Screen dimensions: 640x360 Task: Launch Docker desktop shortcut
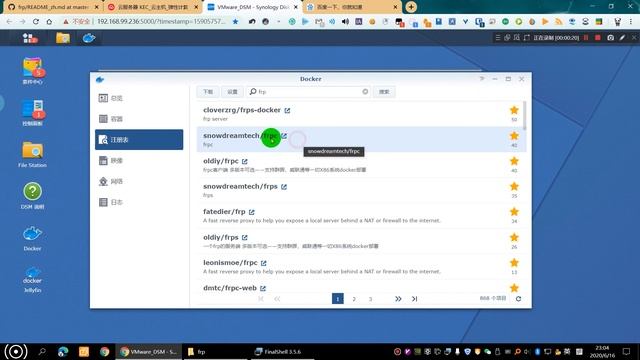point(32,238)
